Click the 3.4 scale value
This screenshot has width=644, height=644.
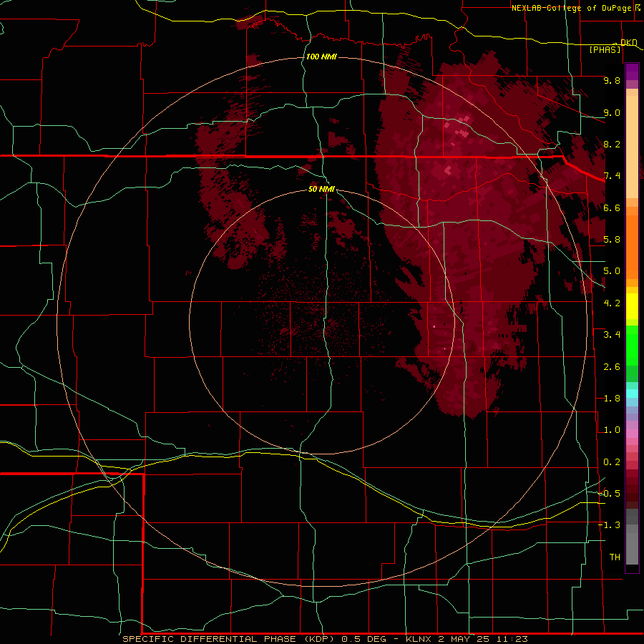(x=612, y=335)
